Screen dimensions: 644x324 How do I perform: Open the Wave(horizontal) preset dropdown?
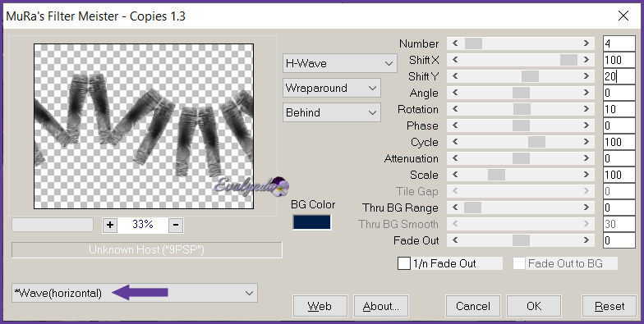(135, 293)
